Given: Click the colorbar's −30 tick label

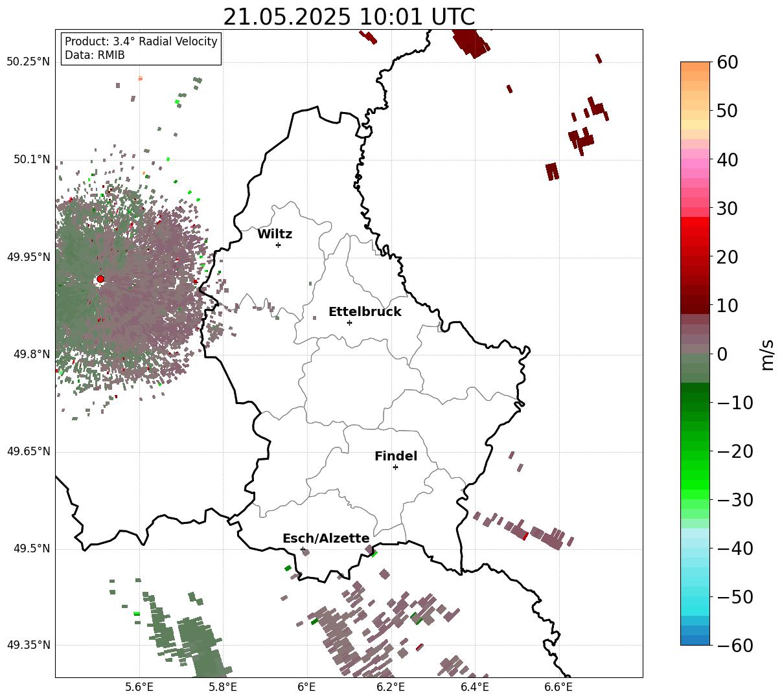Looking at the screenshot, I should (x=735, y=500).
